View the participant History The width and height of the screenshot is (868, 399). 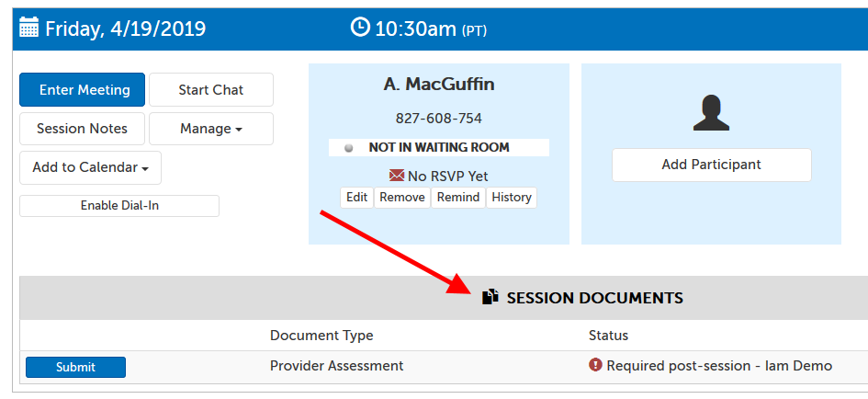click(x=511, y=197)
